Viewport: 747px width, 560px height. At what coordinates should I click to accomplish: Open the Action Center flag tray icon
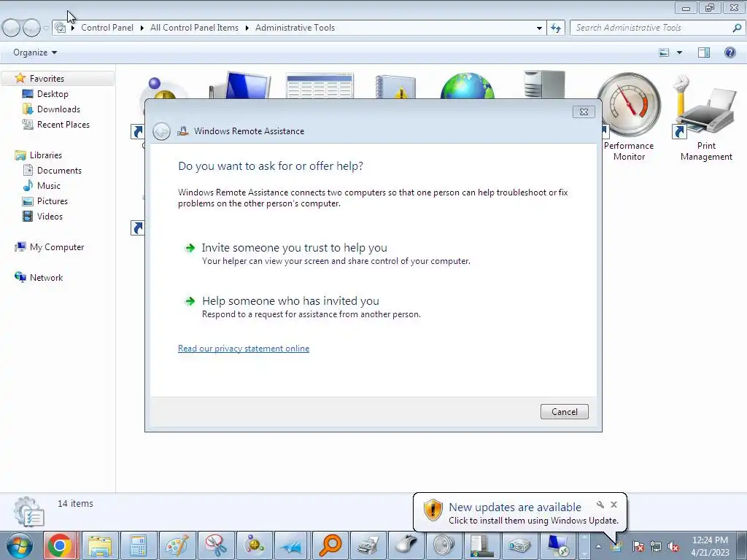click(x=638, y=547)
